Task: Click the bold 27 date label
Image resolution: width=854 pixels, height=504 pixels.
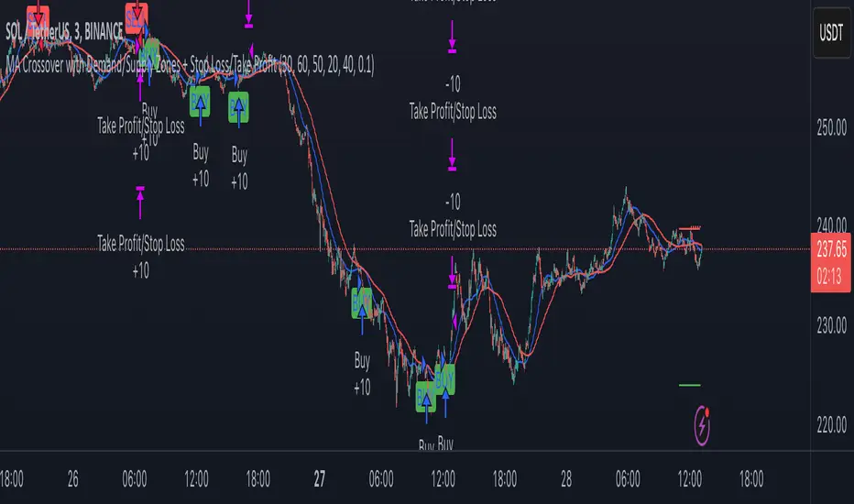Action: point(319,479)
